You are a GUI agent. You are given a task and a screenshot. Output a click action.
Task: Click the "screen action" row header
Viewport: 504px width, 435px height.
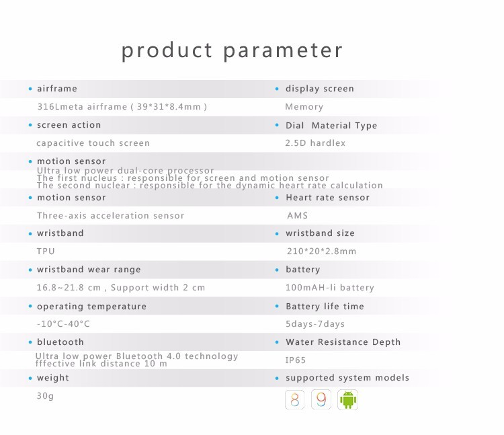tap(69, 125)
